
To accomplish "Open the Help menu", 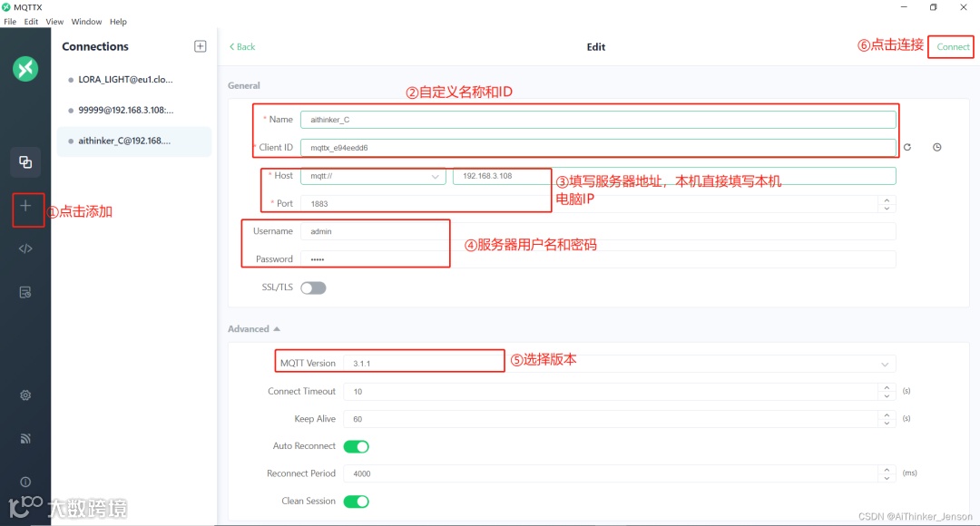I will (118, 21).
